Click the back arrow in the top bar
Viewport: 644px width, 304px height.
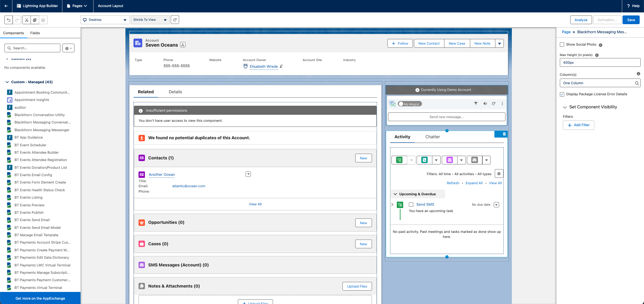(x=6, y=6)
